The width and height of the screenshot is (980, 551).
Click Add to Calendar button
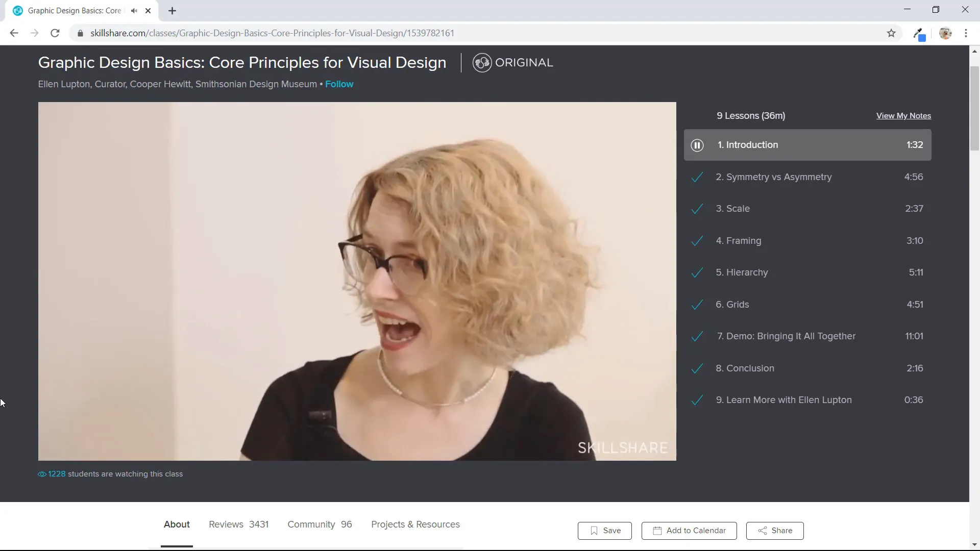pyautogui.click(x=689, y=531)
